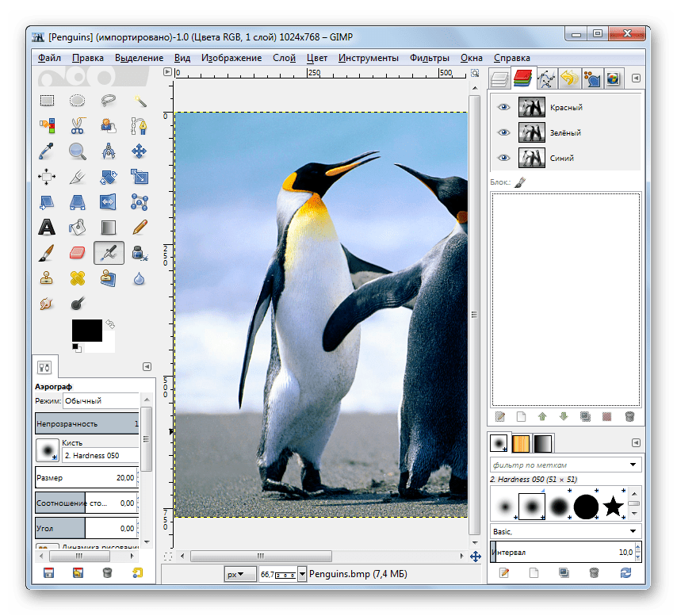Pick the Fuzzy Select magic wand tool

pyautogui.click(x=140, y=101)
